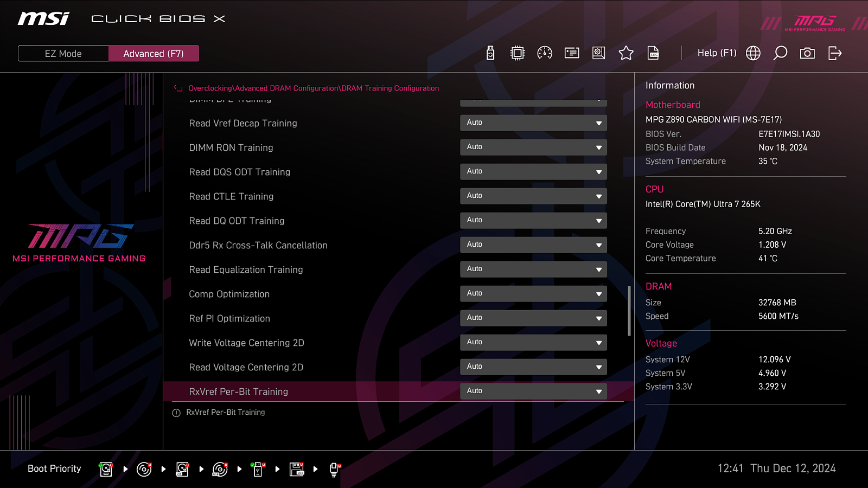Open the profile card icon

[572, 53]
